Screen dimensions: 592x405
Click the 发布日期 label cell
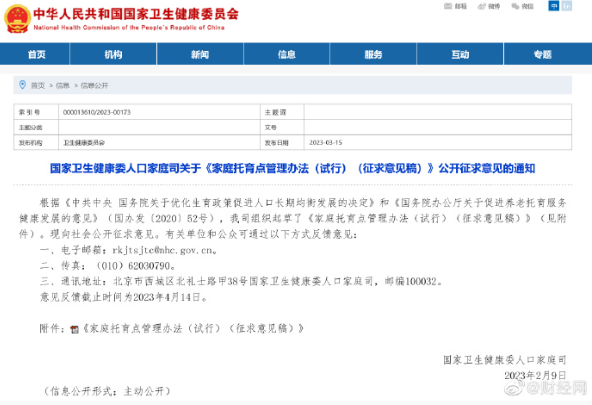coord(282,143)
